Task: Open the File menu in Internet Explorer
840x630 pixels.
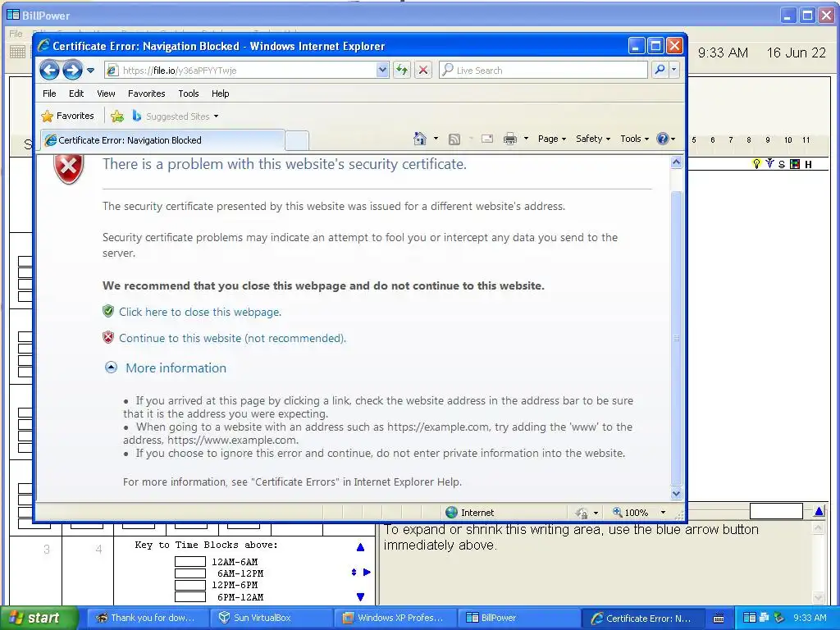Action: click(49, 94)
